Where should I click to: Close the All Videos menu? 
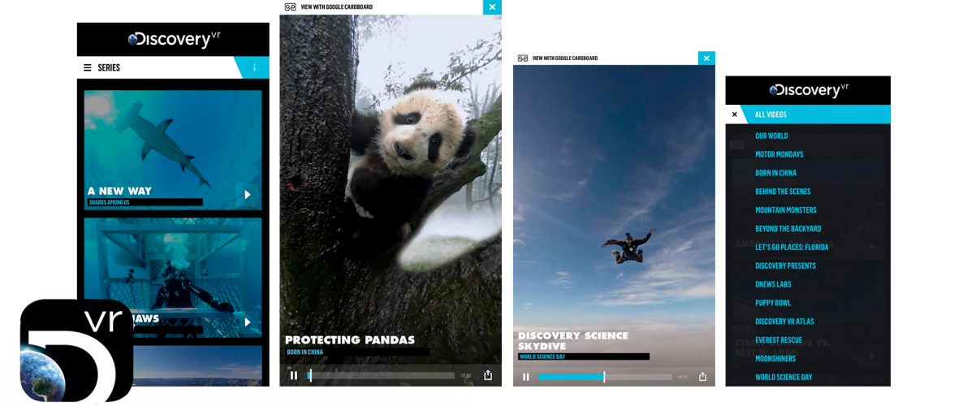click(x=735, y=114)
